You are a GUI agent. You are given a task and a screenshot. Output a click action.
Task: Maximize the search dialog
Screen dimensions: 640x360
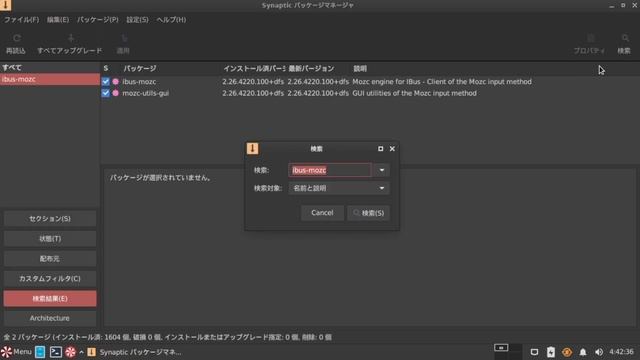380,149
